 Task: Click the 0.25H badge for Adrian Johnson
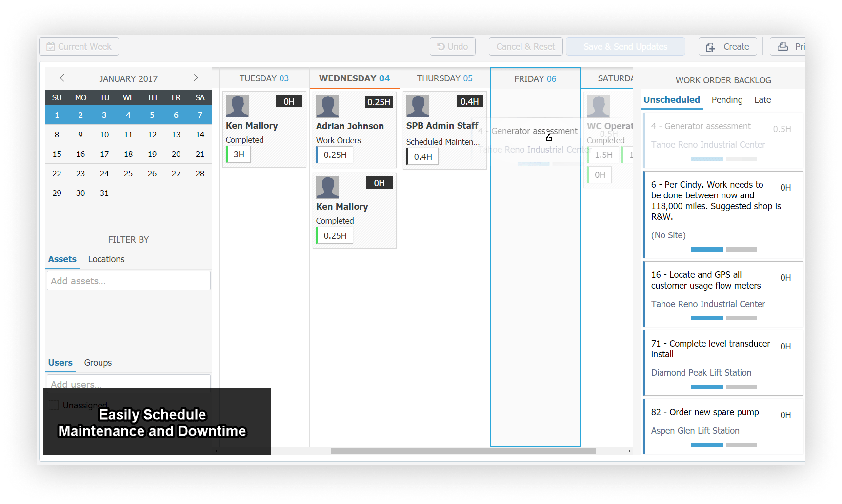point(379,102)
